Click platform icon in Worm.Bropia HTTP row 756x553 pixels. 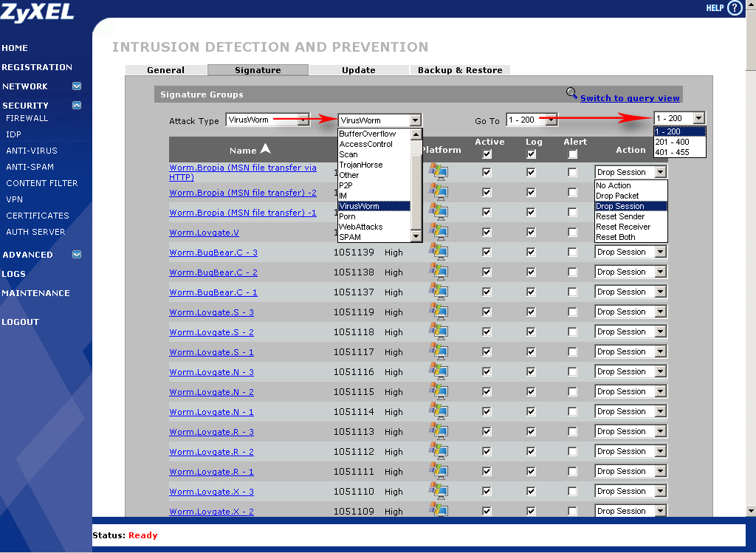click(439, 171)
